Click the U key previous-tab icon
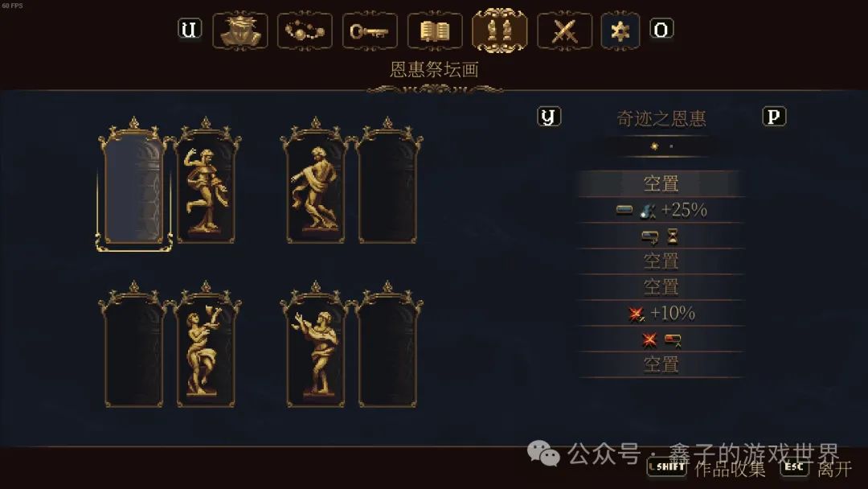This screenshot has height=489, width=868. coord(190,29)
